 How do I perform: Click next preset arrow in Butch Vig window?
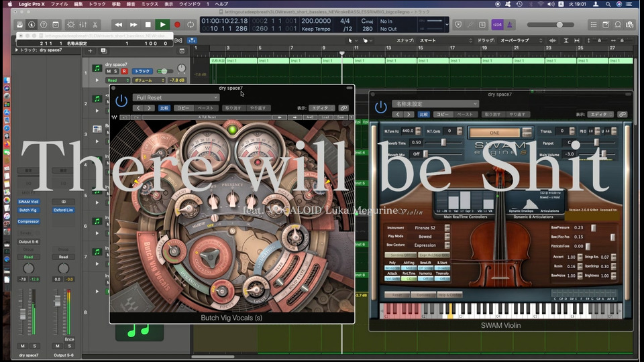[149, 109]
